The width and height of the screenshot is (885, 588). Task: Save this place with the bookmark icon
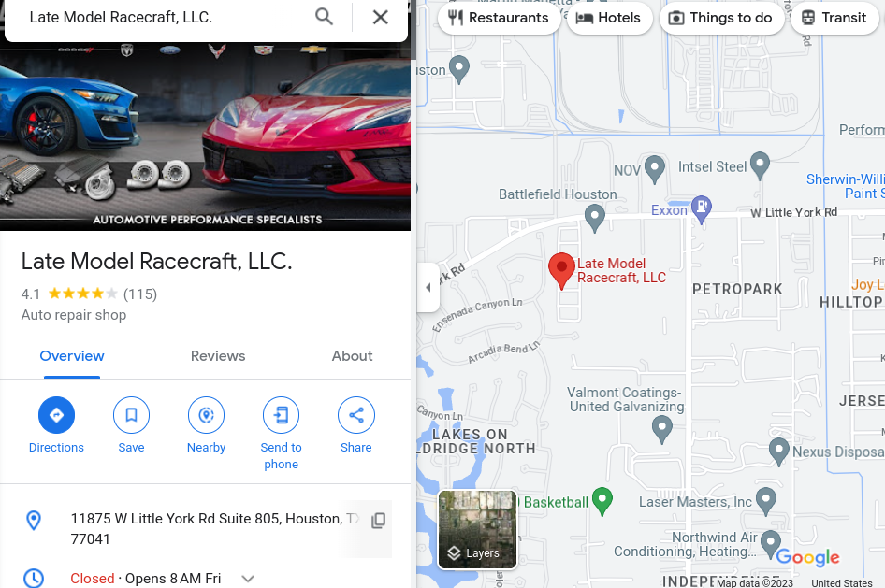click(132, 415)
